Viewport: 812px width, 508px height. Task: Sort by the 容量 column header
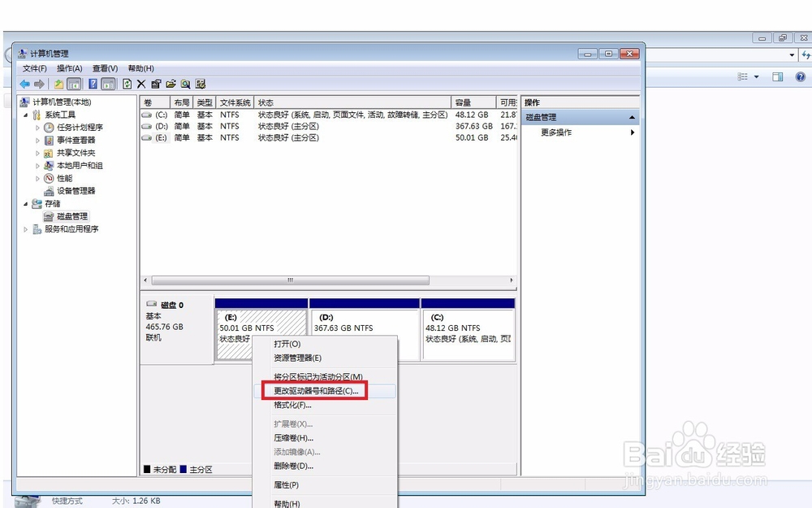tap(473, 102)
